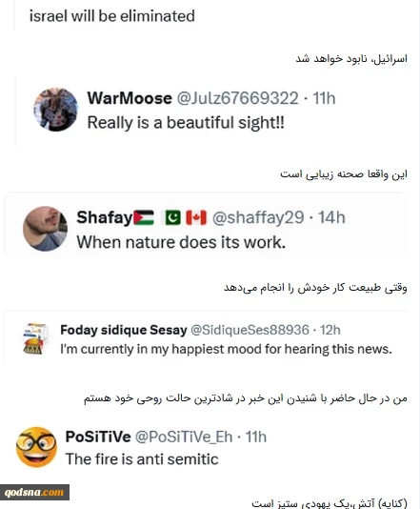Open Foday sidique Sesay's avatar image
420x509 pixels.
pyautogui.click(x=35, y=338)
